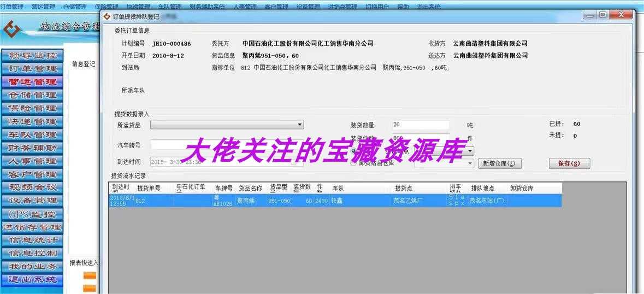Image resolution: width=644 pixels, height=294 pixels.
Task: Open 订单管理 in the top menu bar
Action: (11, 7)
